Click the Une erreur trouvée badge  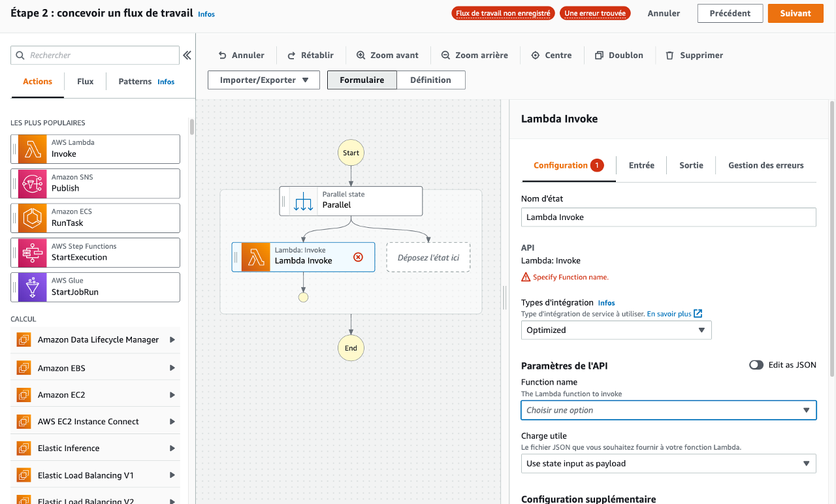click(595, 13)
